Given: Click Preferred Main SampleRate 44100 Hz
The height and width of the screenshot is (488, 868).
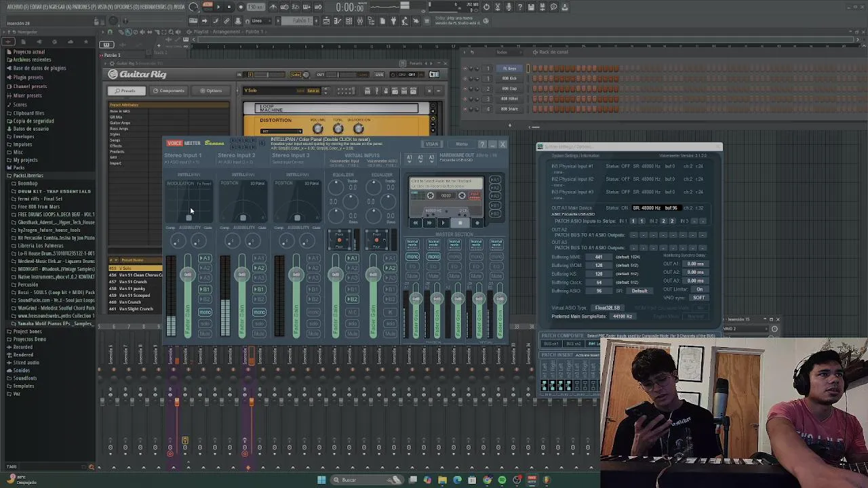Looking at the screenshot, I should [x=622, y=317].
